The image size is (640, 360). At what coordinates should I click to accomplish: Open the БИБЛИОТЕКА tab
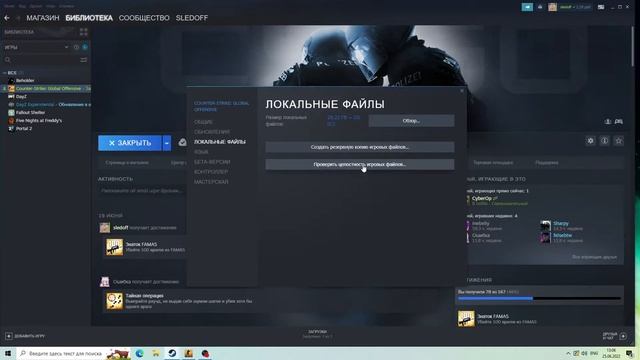tap(89, 18)
